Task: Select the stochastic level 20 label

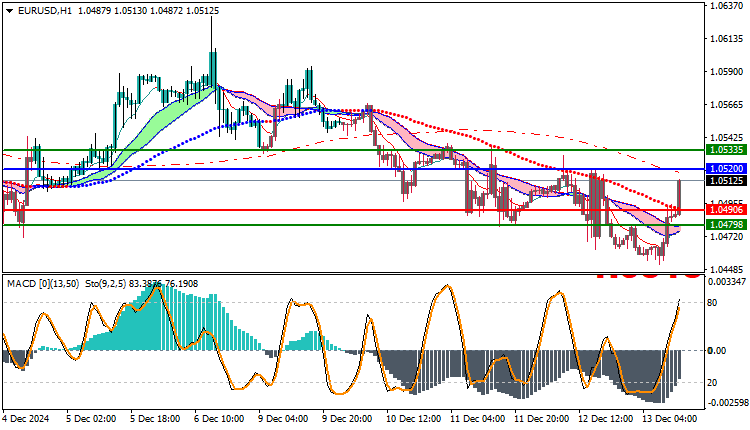Action: pos(712,383)
